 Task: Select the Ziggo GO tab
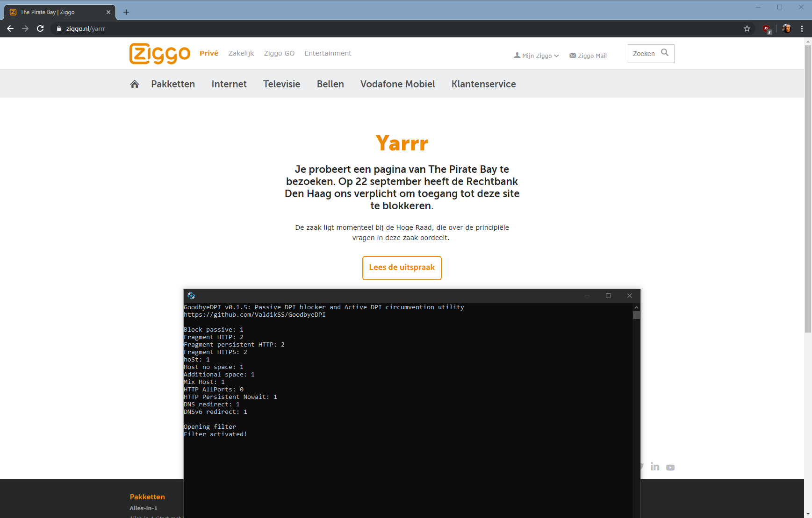click(279, 53)
